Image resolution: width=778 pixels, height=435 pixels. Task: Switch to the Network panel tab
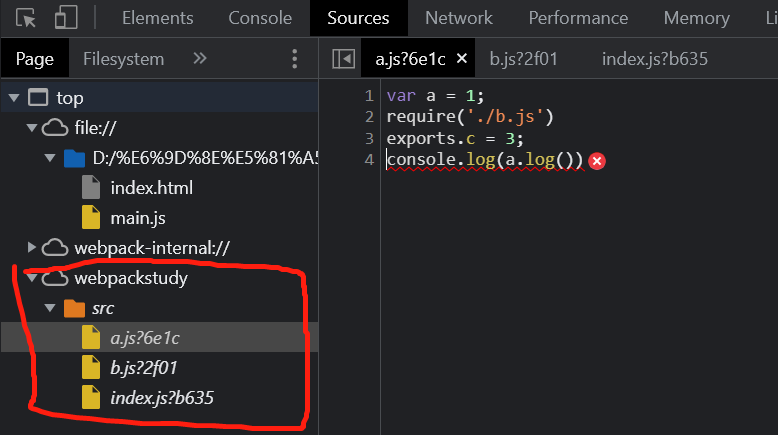pyautogui.click(x=458, y=18)
